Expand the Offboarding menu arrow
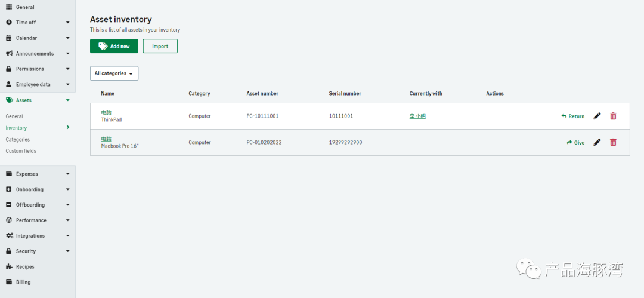The height and width of the screenshot is (298, 644). pos(68,205)
